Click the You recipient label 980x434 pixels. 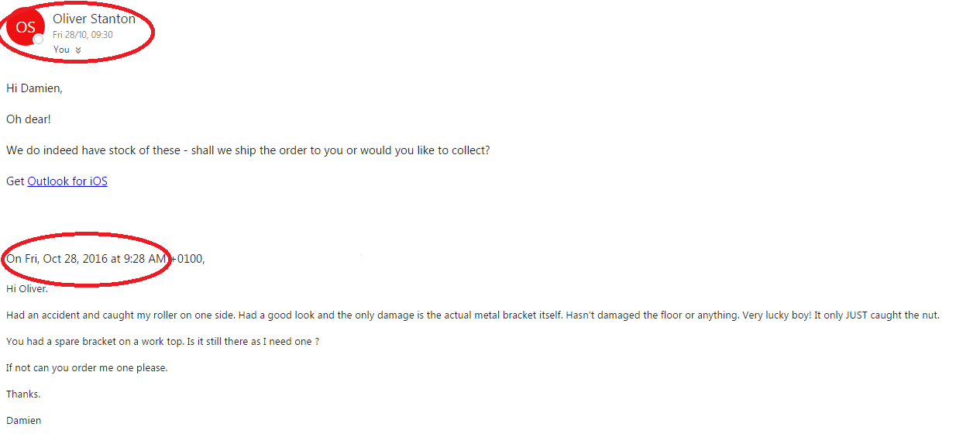[x=61, y=50]
